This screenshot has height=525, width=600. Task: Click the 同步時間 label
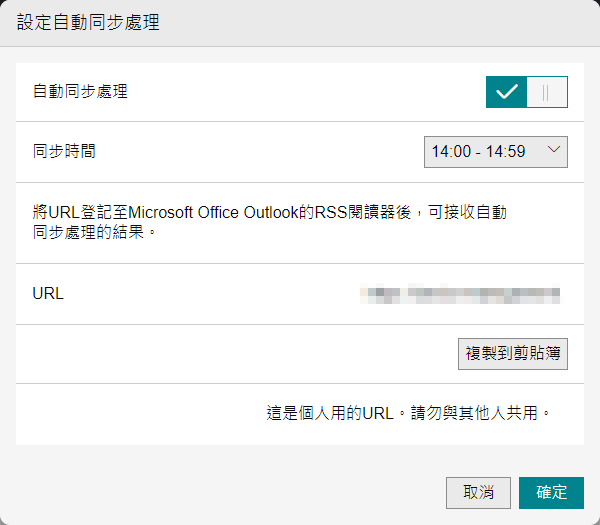[x=65, y=152]
